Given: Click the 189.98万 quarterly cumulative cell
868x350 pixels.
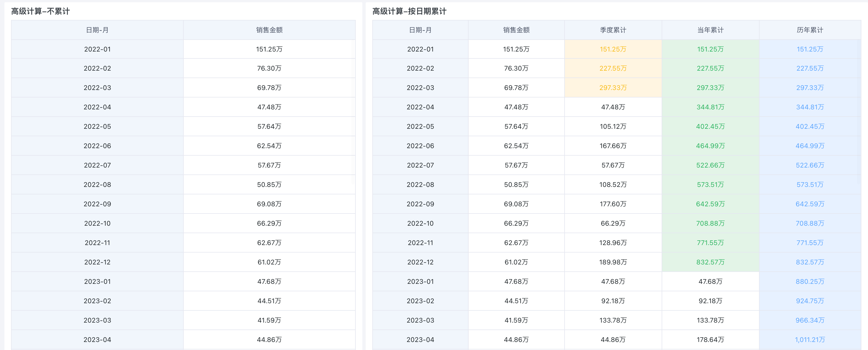Looking at the screenshot, I should (x=613, y=262).
